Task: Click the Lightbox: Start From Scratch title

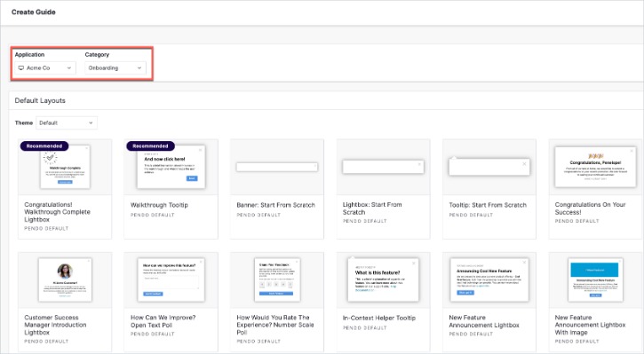Action: [x=372, y=208]
